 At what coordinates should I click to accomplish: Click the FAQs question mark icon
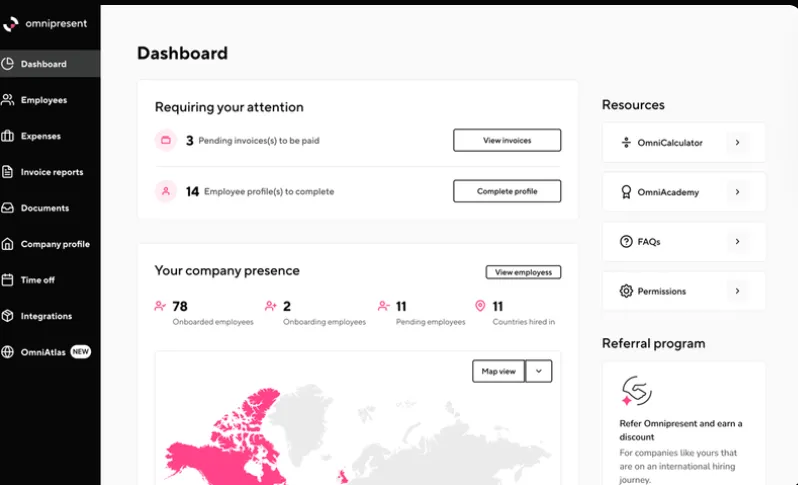(x=626, y=241)
